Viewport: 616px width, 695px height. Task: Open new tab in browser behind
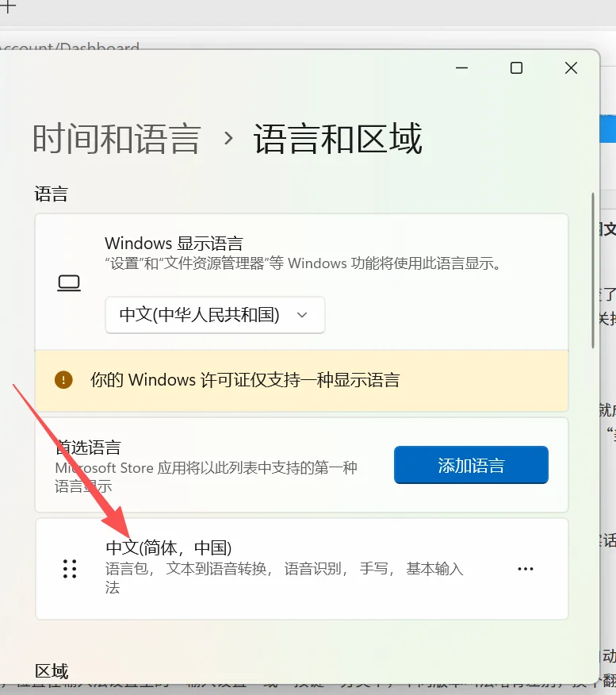tap(8, 7)
